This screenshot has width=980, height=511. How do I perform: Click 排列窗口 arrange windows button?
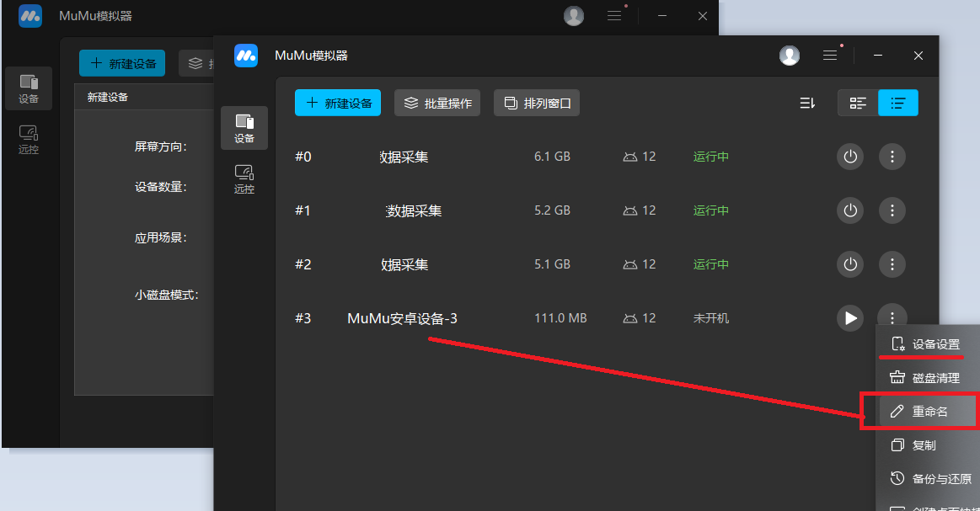pyautogui.click(x=537, y=103)
